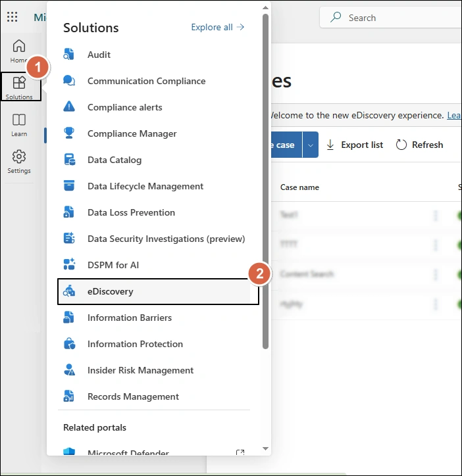Open the app launcher waffle icon
The height and width of the screenshot is (476, 462).
(12, 16)
